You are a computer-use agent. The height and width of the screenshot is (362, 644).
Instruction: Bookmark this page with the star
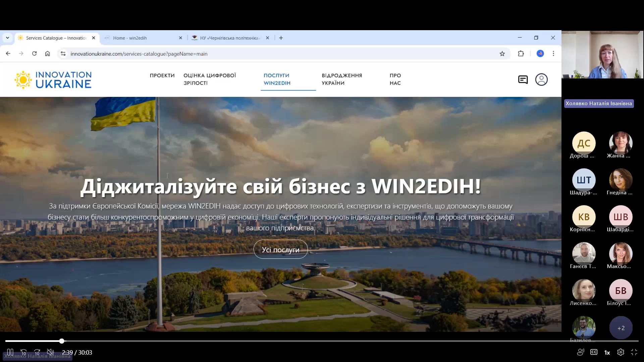pyautogui.click(x=502, y=54)
